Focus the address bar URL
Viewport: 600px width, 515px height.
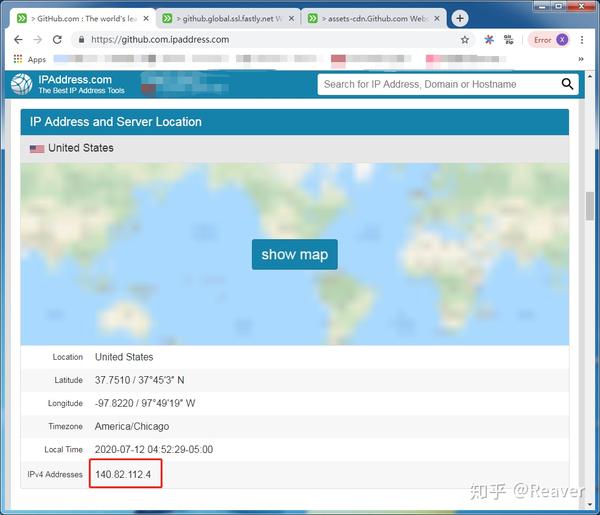[x=160, y=40]
